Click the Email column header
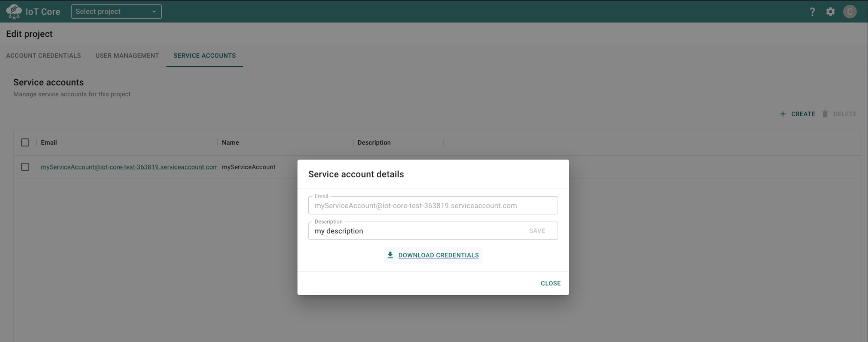 click(49, 143)
